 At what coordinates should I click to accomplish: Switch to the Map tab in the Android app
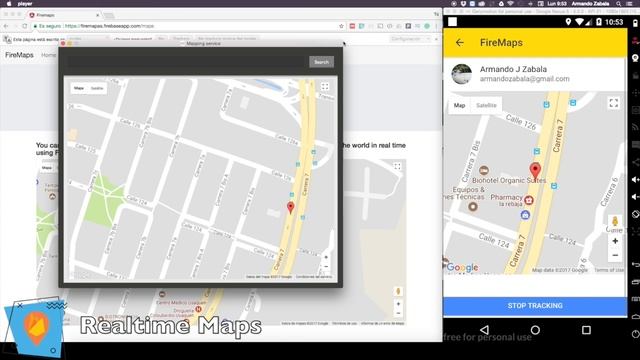[460, 105]
